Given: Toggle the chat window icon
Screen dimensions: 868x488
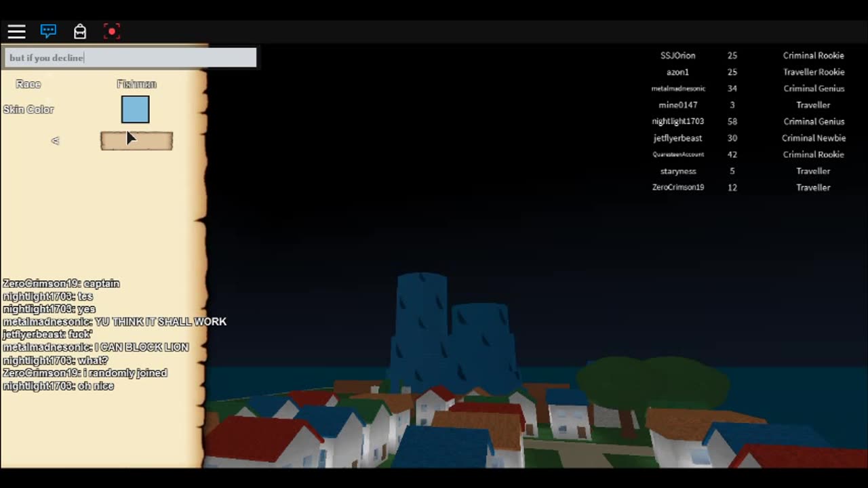Looking at the screenshot, I should (48, 31).
